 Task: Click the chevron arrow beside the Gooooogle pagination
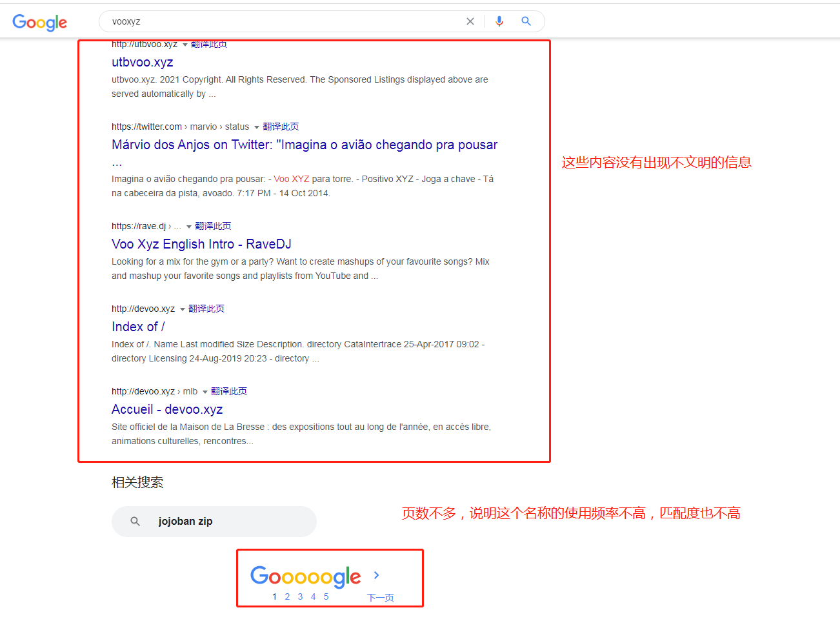376,575
